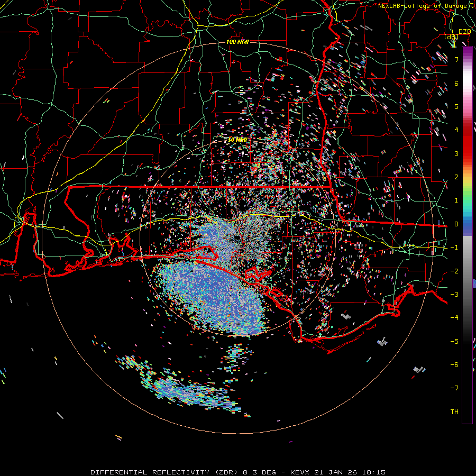Viewport: 476px width, 476px height.
Task: Click the 100 NMI range ring label
Action: tap(237, 42)
